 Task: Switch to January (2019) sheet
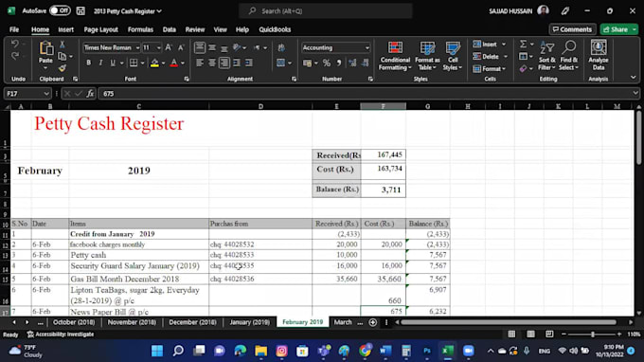tap(250, 322)
